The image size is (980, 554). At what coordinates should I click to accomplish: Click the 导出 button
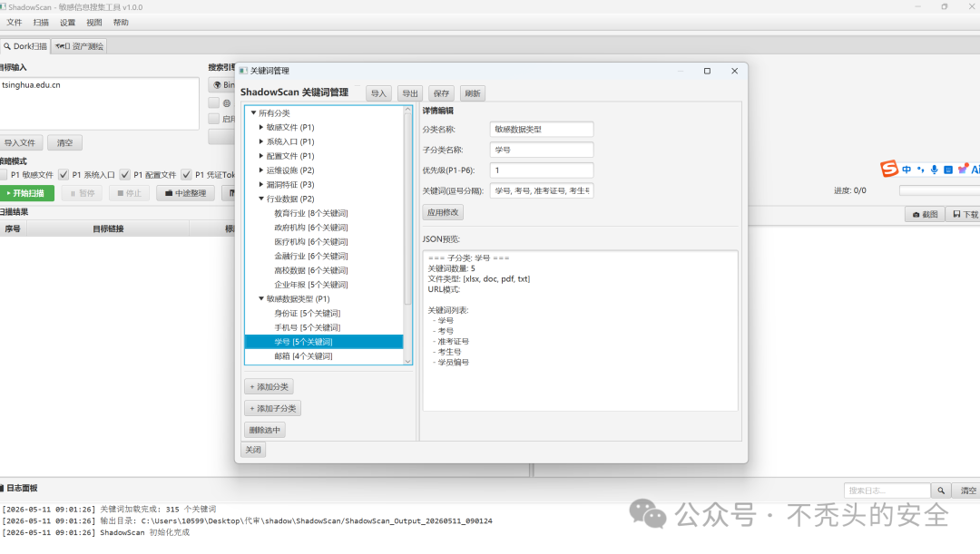tap(410, 93)
